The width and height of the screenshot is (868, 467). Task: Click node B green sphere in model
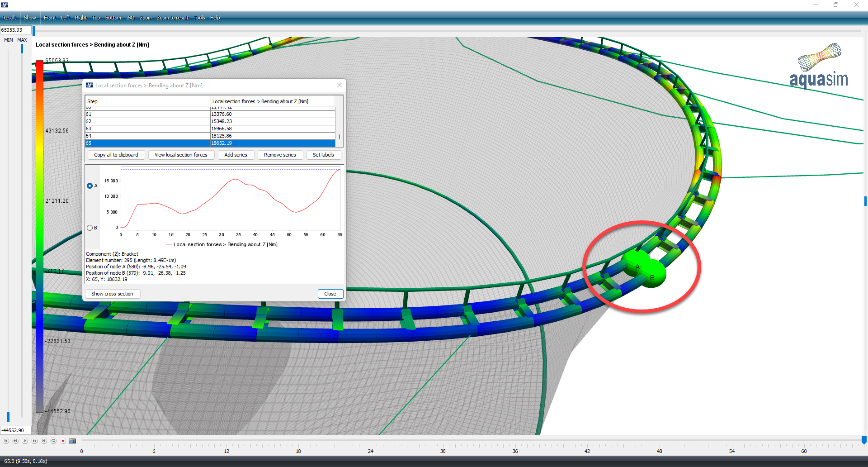(x=653, y=274)
